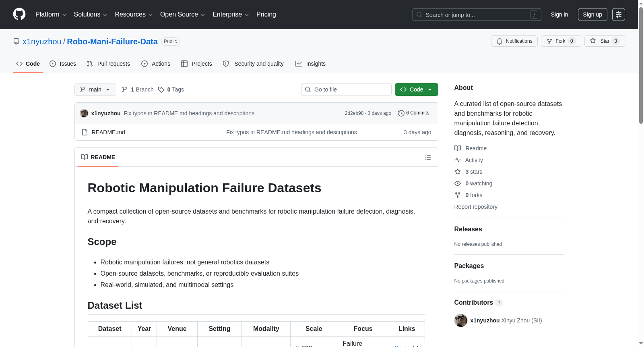Viewport: 644px width, 347px height.
Task: Open the Contributors section heading
Action: [x=479, y=302]
